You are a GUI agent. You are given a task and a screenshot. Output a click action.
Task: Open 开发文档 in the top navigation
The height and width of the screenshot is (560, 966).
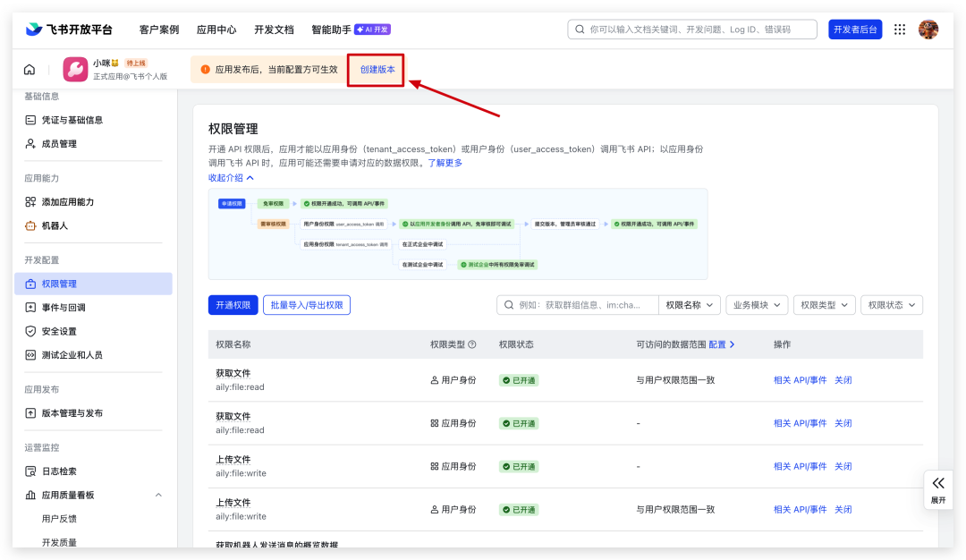(274, 30)
